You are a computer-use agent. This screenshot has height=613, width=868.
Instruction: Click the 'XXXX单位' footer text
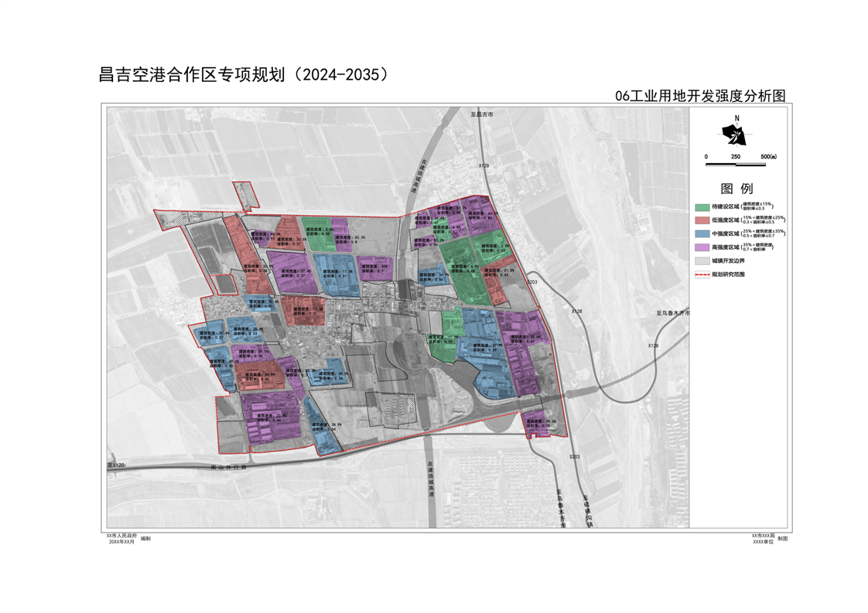(x=764, y=542)
